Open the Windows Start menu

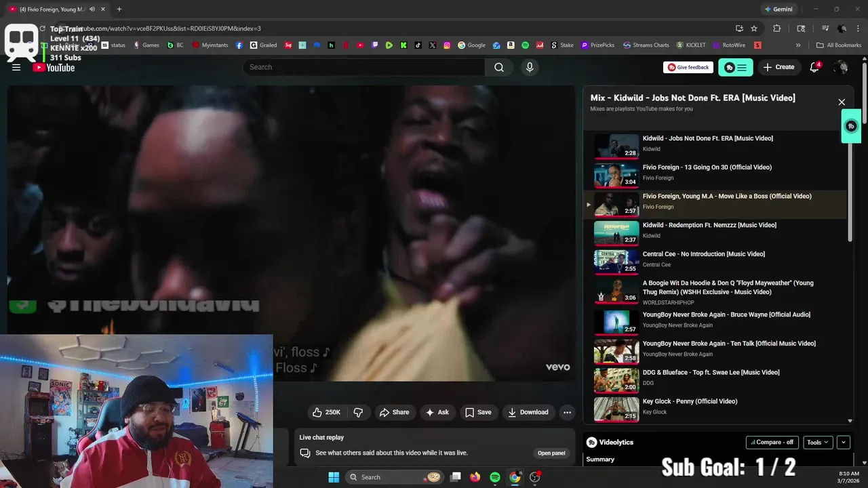(334, 477)
